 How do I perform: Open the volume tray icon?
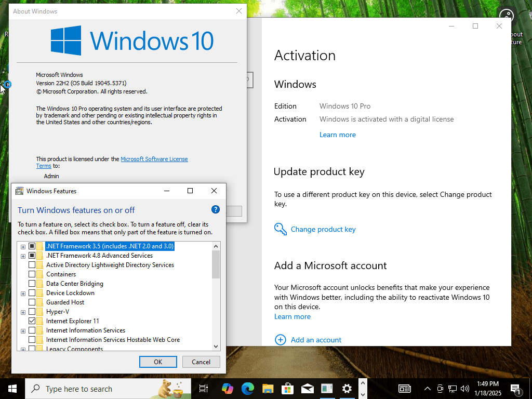(465, 389)
